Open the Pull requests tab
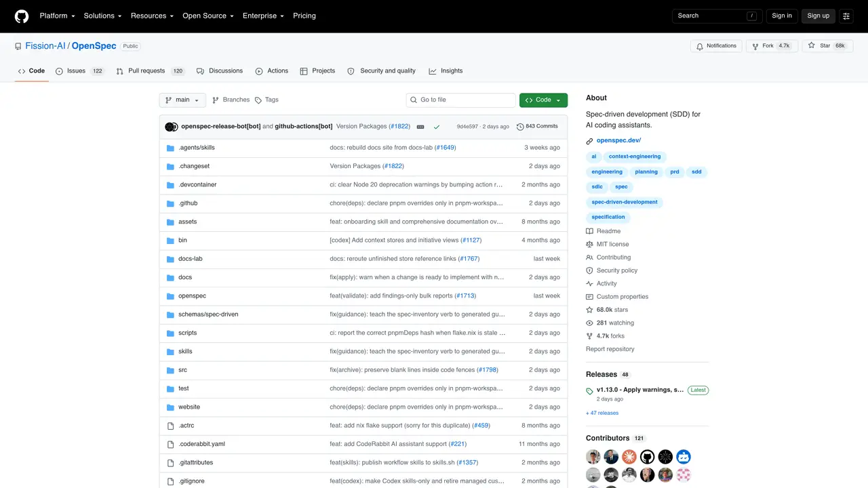 tap(150, 70)
